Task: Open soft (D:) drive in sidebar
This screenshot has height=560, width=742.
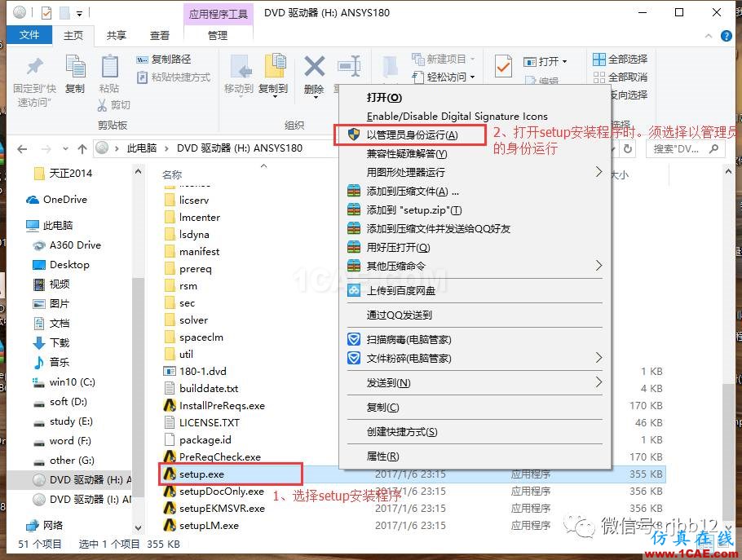Action: click(x=60, y=402)
